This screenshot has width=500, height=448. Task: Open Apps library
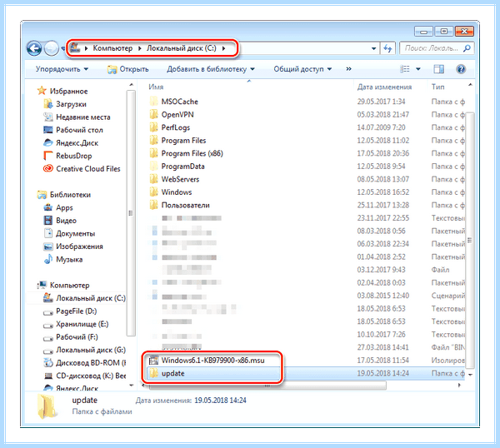[x=64, y=207]
